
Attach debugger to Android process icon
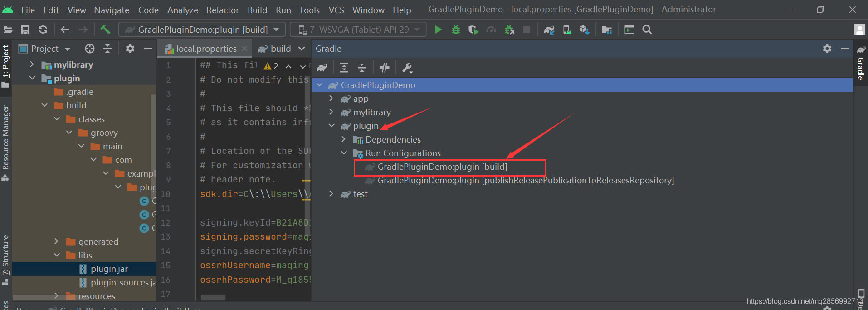click(509, 30)
